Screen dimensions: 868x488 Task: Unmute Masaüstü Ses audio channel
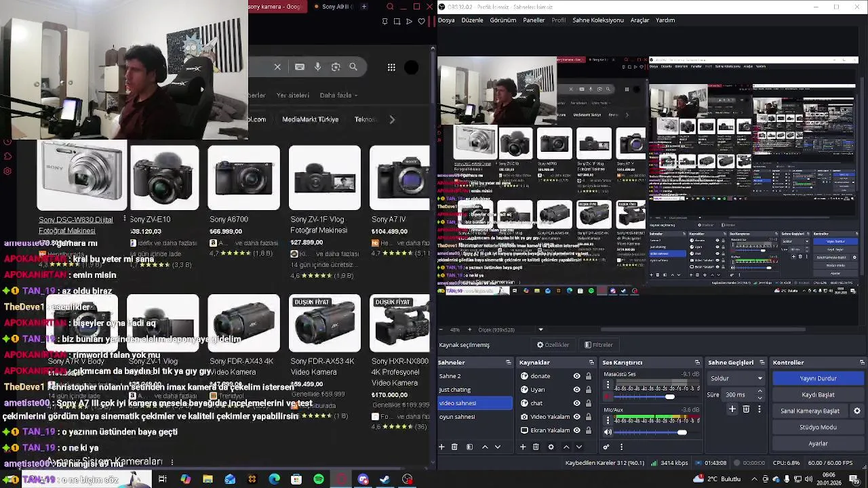pos(608,396)
